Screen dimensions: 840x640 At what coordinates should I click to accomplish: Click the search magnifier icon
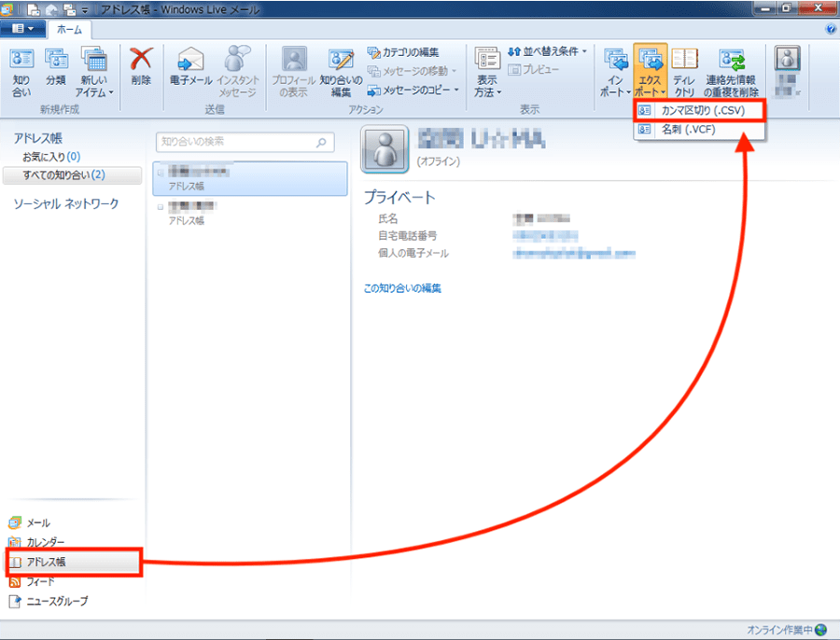[321, 143]
